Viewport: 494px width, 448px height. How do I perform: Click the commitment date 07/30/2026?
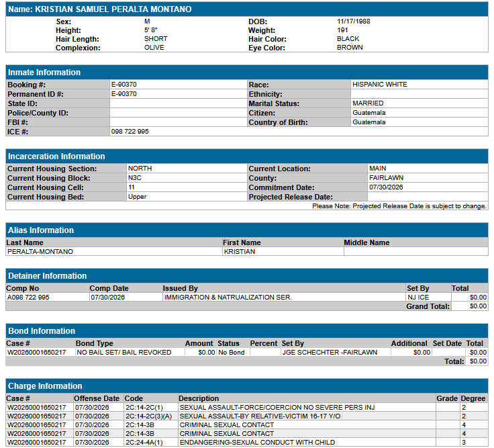coord(386,187)
